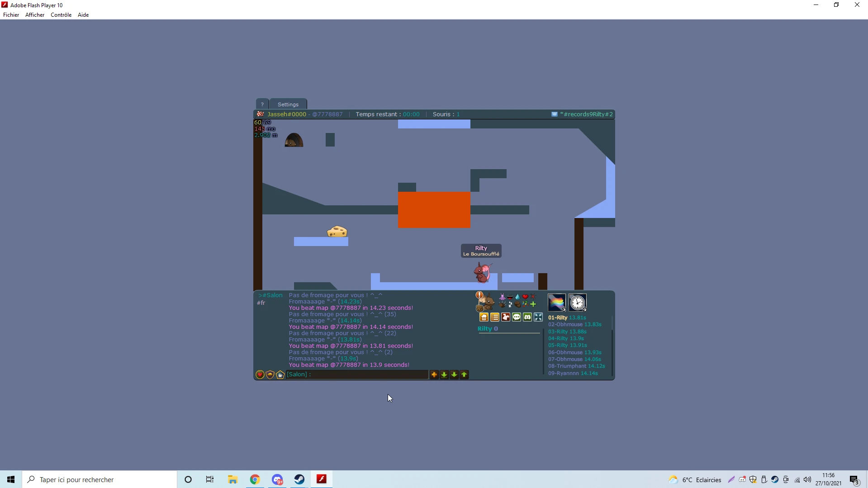Select the #fr chat channel
The height and width of the screenshot is (488, 868).
click(261, 303)
